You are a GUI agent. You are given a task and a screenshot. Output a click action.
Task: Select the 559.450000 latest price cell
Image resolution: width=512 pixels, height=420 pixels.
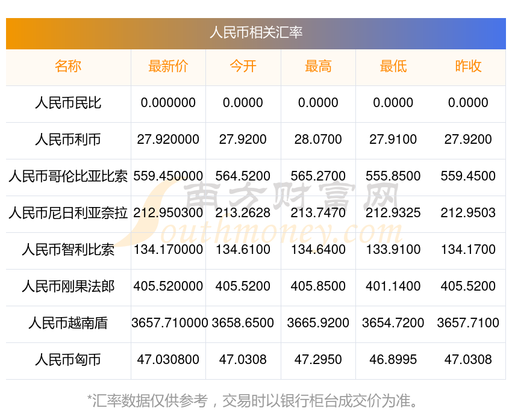click(168, 176)
